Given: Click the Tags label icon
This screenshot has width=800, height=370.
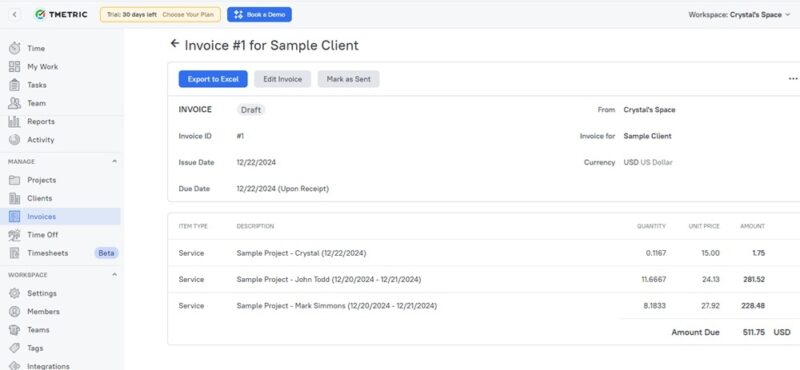Looking at the screenshot, I should (14, 348).
